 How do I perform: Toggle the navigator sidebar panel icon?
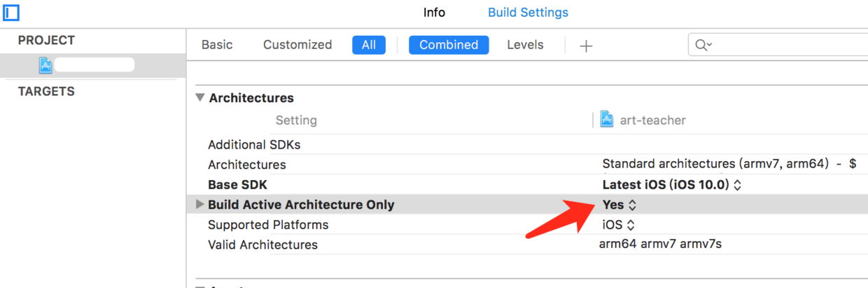(11, 12)
